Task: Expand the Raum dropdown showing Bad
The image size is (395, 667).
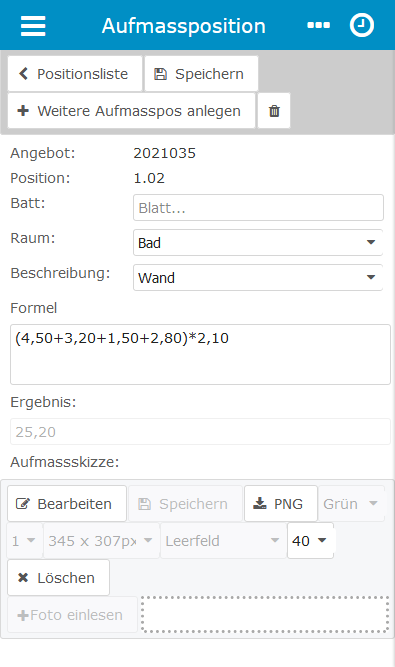Action: (258, 242)
